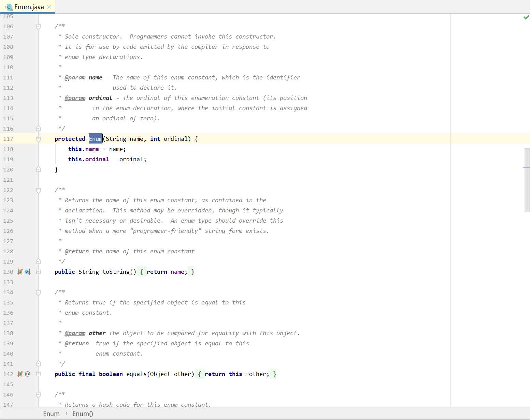Collapse comment using end marker at line 129

click(39, 261)
